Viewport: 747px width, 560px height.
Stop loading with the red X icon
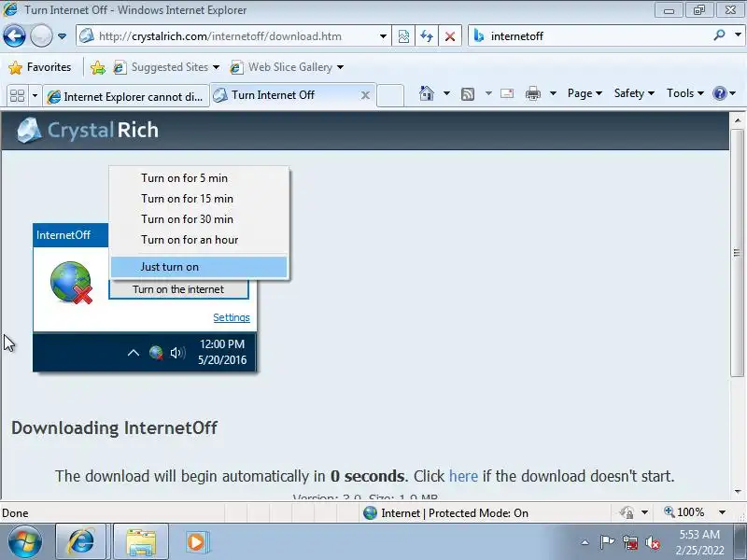450,36
